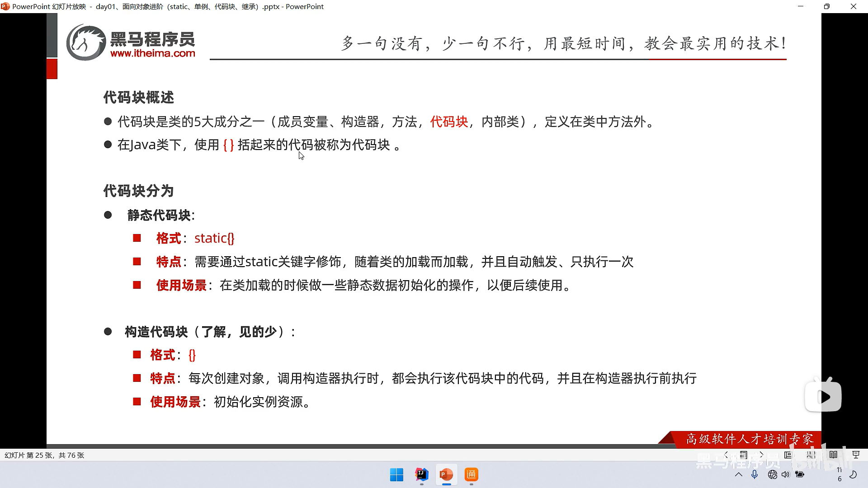The image size is (868, 488).
Task: Click PowerPoint icon in taskbar
Action: tap(446, 474)
